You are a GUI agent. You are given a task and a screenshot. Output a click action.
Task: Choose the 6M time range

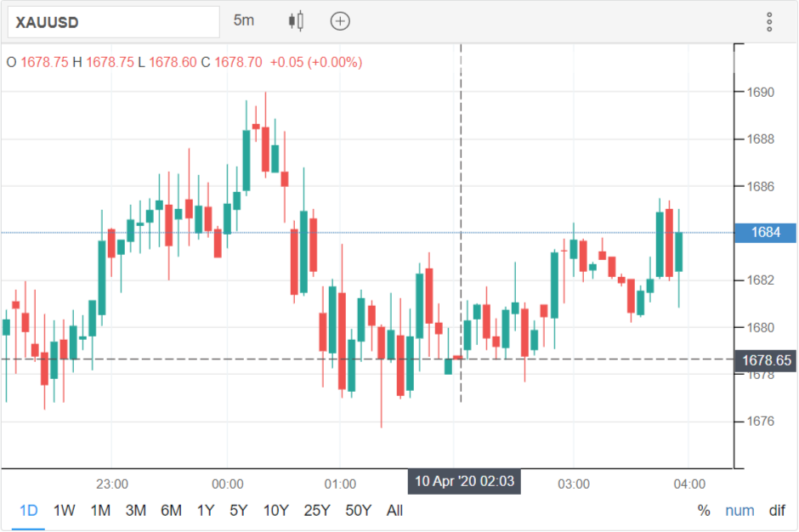click(x=171, y=510)
